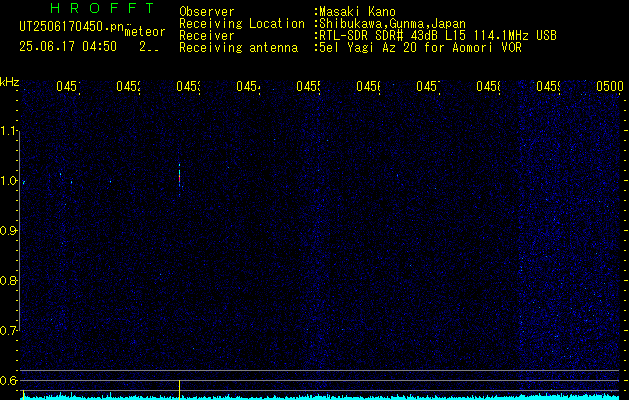Viewport: 629px width, 400px height.
Task: Click the 0455 time marker
Action: click(308, 86)
